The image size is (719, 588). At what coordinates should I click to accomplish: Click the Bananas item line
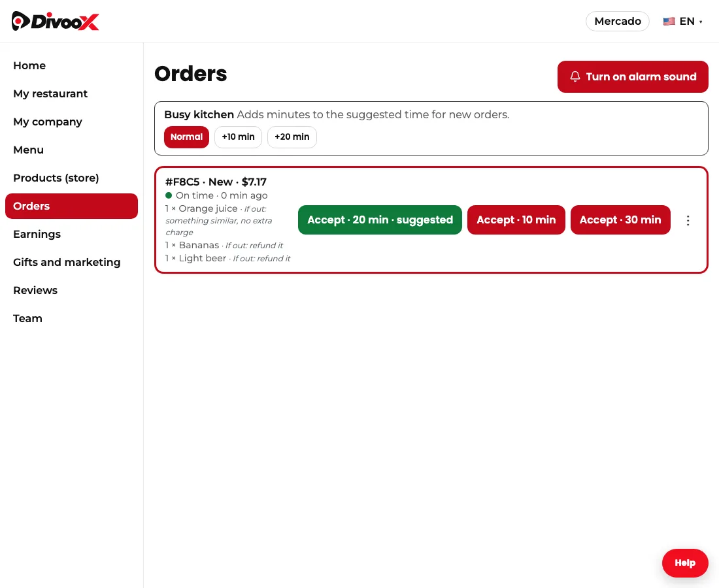[224, 245]
